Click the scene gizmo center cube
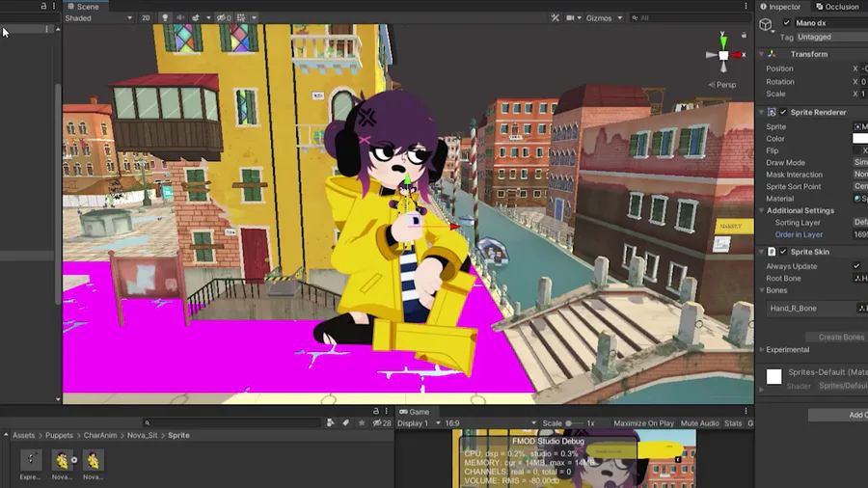Screen dimensions: 868x488 point(723,55)
